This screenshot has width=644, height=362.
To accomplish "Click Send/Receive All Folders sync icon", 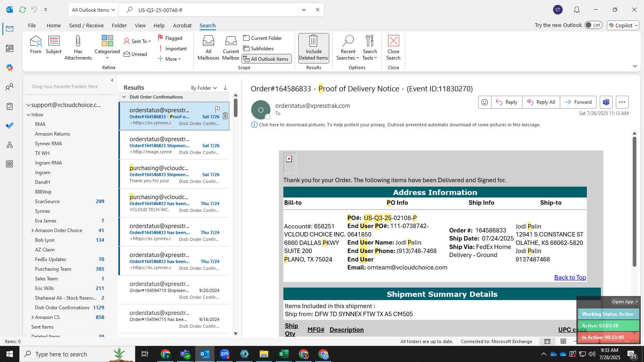I will [23, 10].
